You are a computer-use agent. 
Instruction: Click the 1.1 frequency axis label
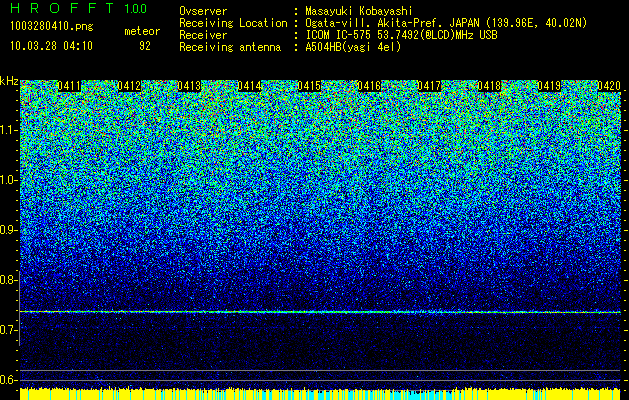tap(8, 130)
